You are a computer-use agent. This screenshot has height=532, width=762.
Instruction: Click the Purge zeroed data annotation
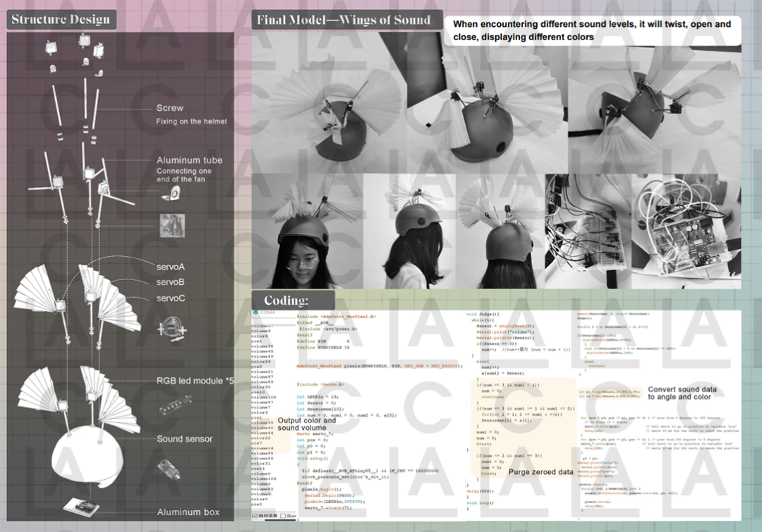point(541,472)
